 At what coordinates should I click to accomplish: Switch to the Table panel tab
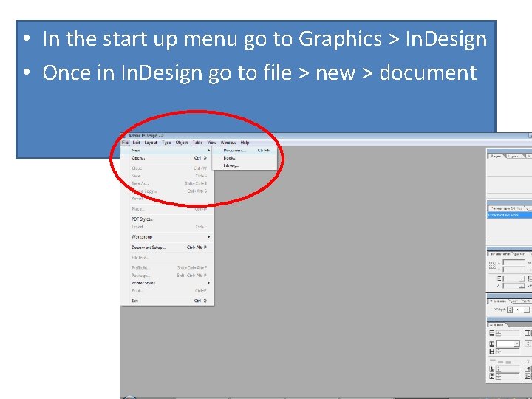498,325
